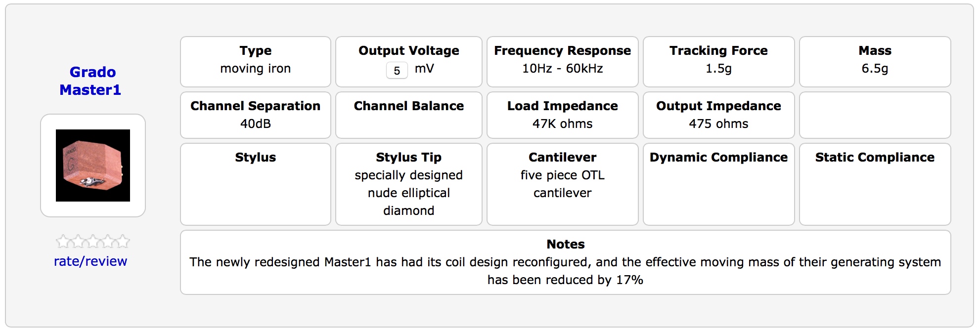Click the Tracking Force value 1.5g

718,69
